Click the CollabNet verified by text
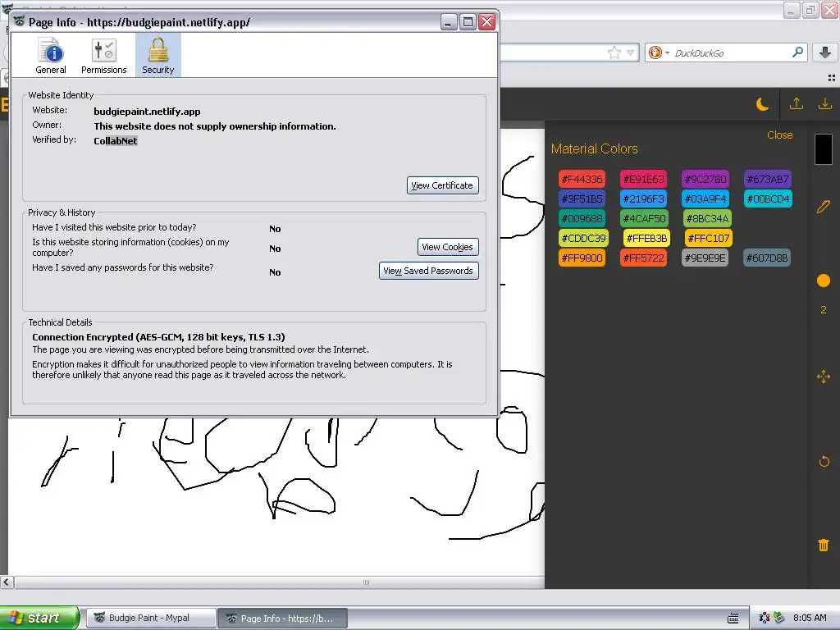Image resolution: width=840 pixels, height=630 pixels. pos(115,141)
